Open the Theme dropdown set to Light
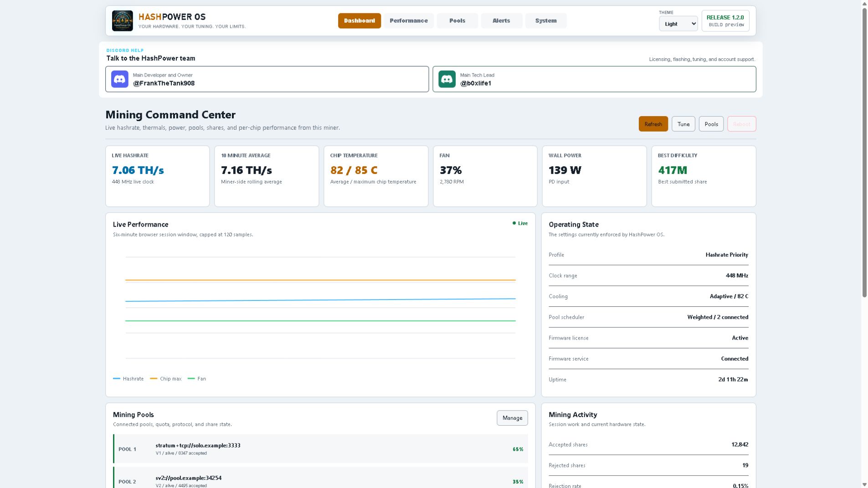The image size is (868, 488). point(678,24)
